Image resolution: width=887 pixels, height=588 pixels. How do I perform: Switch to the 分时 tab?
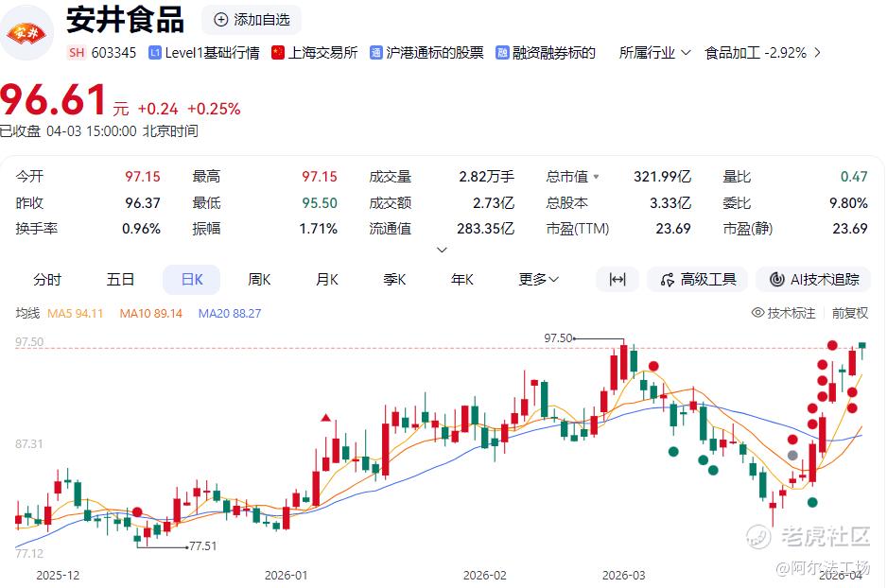click(x=47, y=279)
